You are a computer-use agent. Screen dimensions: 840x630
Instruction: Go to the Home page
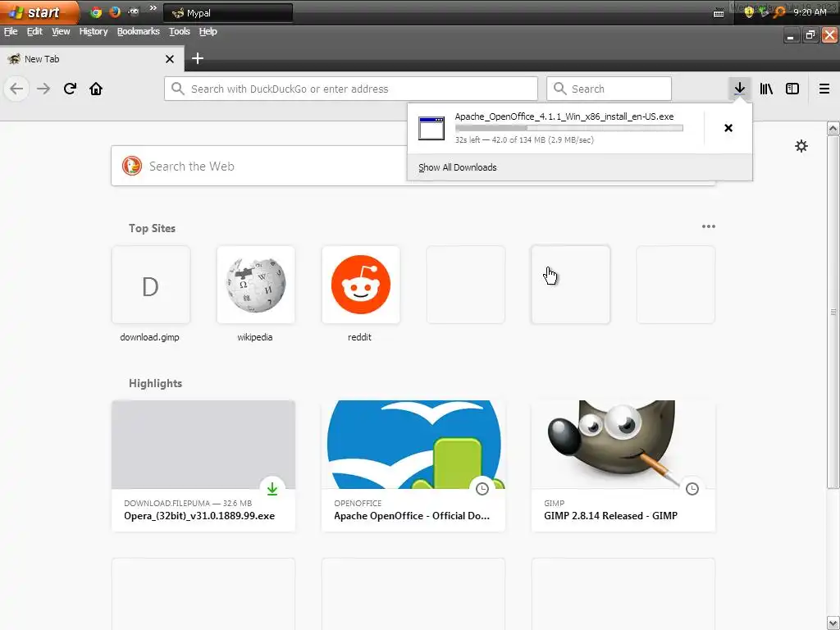pos(96,89)
